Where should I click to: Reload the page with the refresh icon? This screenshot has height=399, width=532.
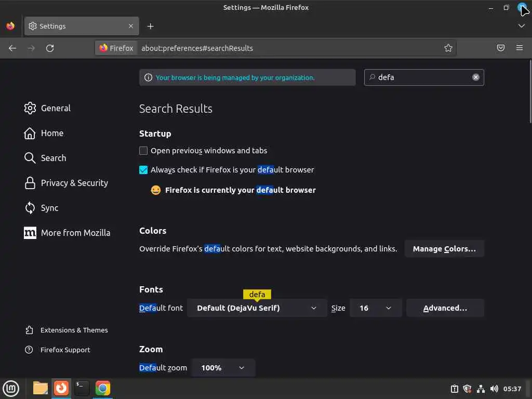click(50, 48)
